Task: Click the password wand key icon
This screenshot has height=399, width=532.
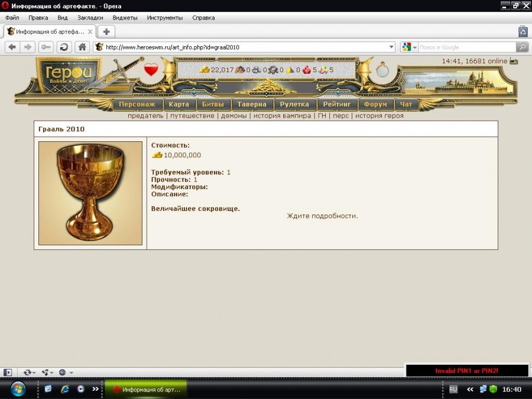Action: (x=46, y=47)
